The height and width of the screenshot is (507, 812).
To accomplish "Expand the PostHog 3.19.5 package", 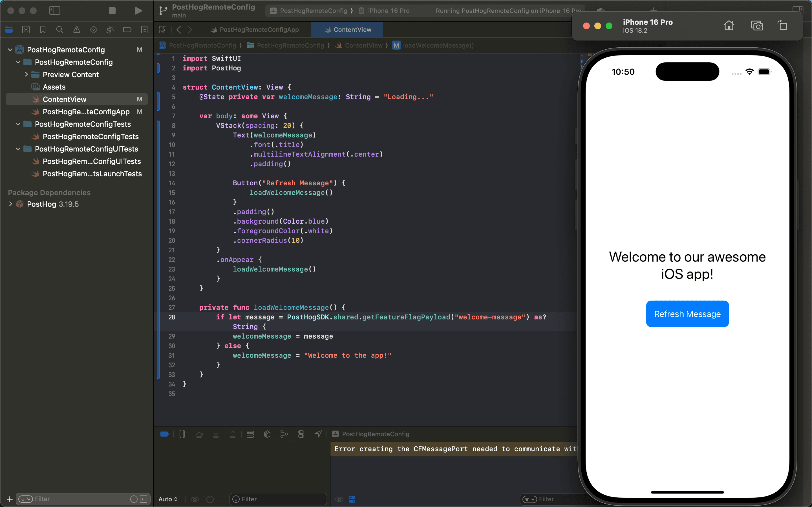I will point(10,204).
